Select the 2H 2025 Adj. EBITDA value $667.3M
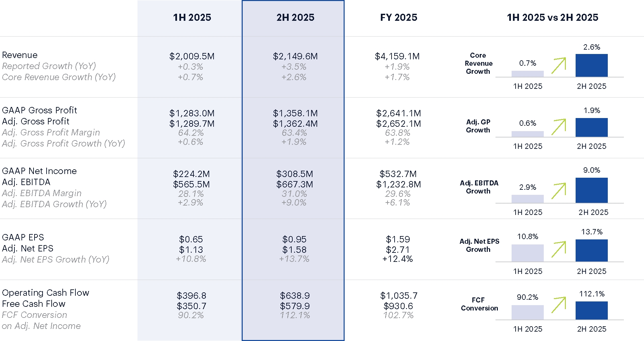The width and height of the screenshot is (644, 341). point(295,184)
